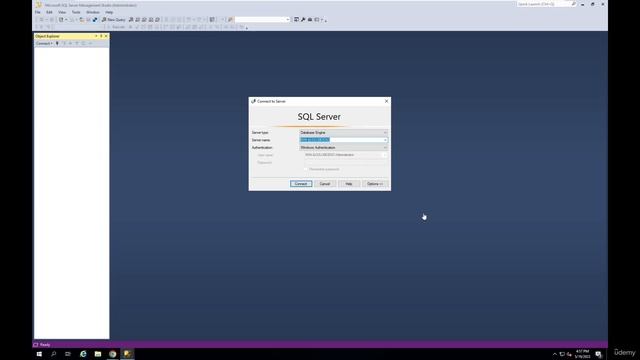
Task: Open the Tools menu
Action: pyautogui.click(x=76, y=12)
